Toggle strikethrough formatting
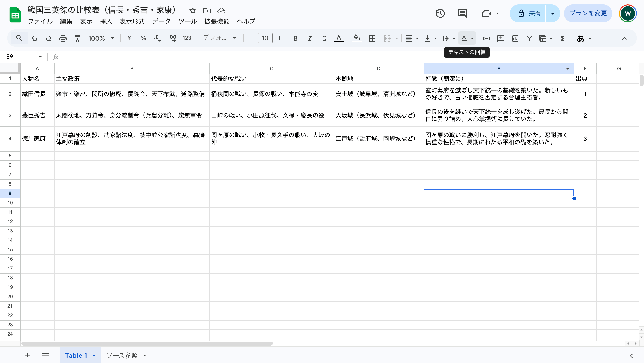 click(324, 38)
